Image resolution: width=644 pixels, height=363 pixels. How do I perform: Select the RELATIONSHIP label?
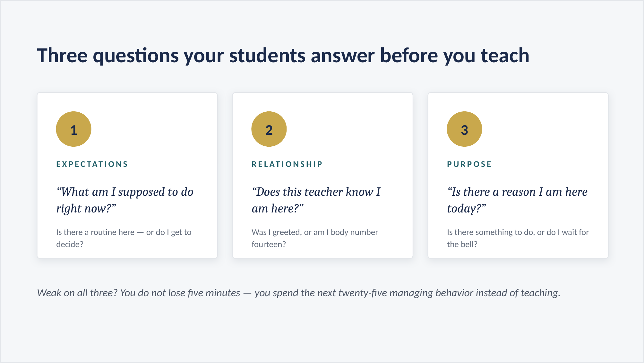pos(287,164)
